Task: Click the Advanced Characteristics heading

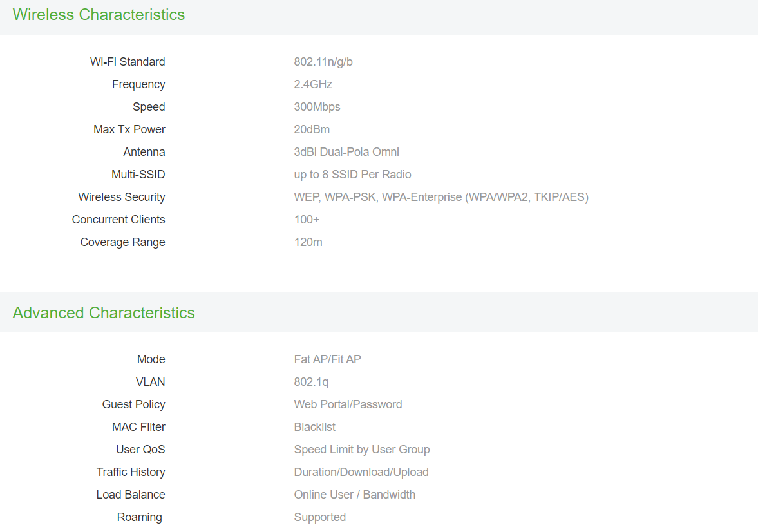Action: point(104,313)
